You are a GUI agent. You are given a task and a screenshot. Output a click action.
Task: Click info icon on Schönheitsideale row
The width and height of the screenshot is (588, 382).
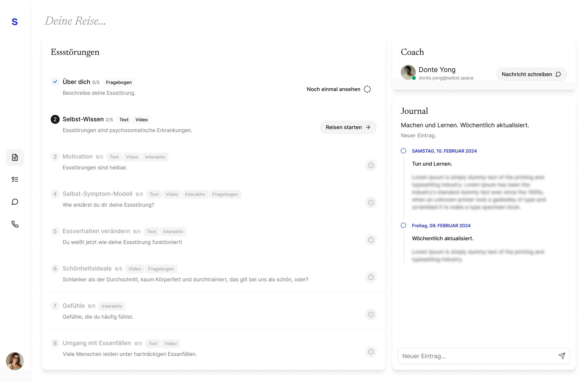coord(371,277)
